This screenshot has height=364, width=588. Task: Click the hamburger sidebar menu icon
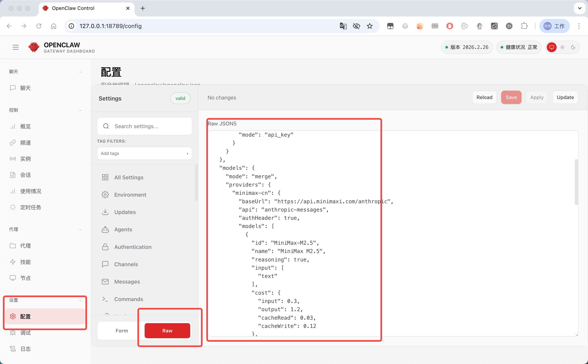[x=16, y=47]
